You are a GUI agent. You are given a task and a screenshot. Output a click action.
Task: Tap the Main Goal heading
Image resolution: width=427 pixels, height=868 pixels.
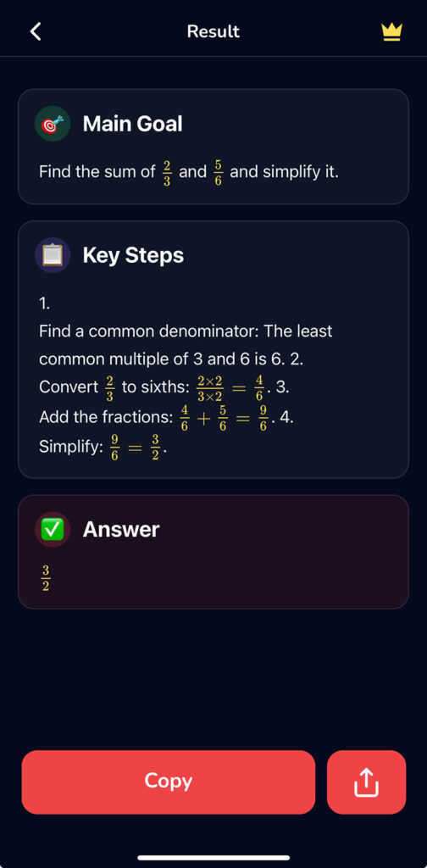132,124
